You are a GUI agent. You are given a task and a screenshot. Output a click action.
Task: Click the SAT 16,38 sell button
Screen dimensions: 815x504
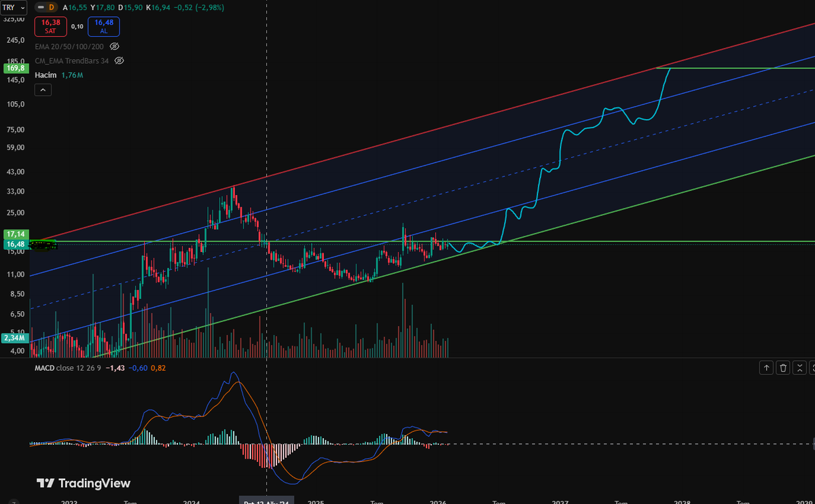point(51,26)
